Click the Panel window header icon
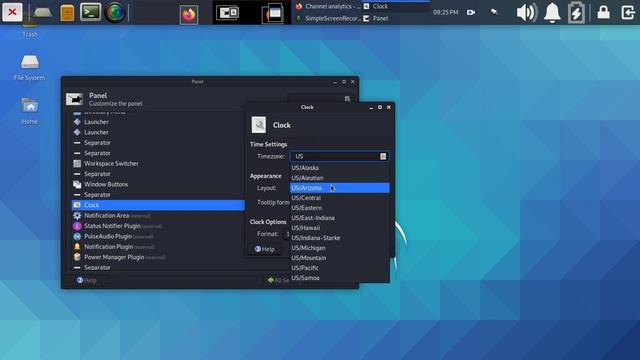The width and height of the screenshot is (640, 360). (75, 99)
